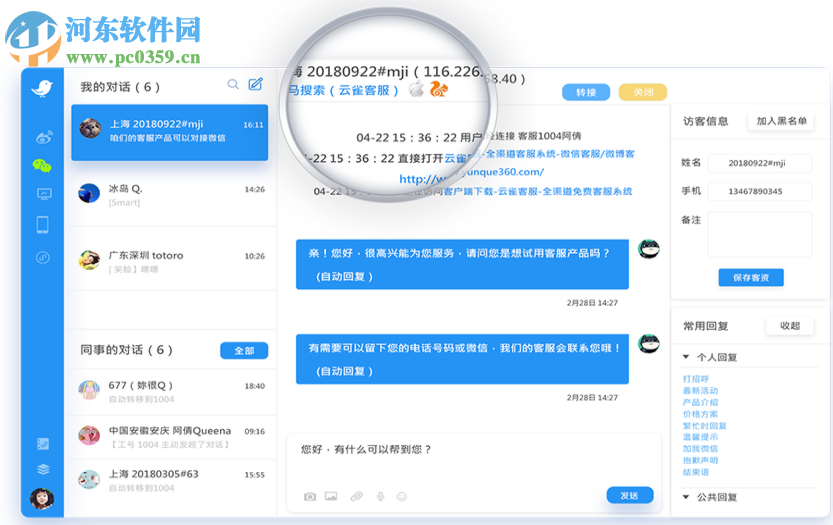The image size is (833, 525).
Task: Click the Apple icon in chat header
Action: (x=416, y=89)
